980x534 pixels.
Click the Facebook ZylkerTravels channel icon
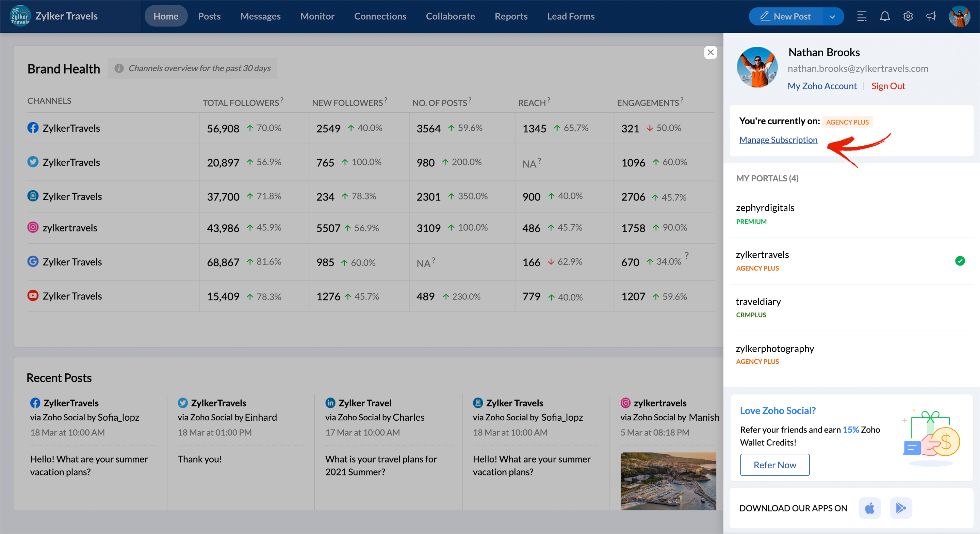point(33,128)
